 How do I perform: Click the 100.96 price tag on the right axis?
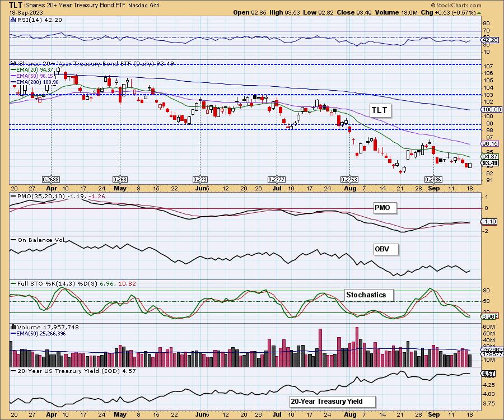pyautogui.click(x=492, y=110)
